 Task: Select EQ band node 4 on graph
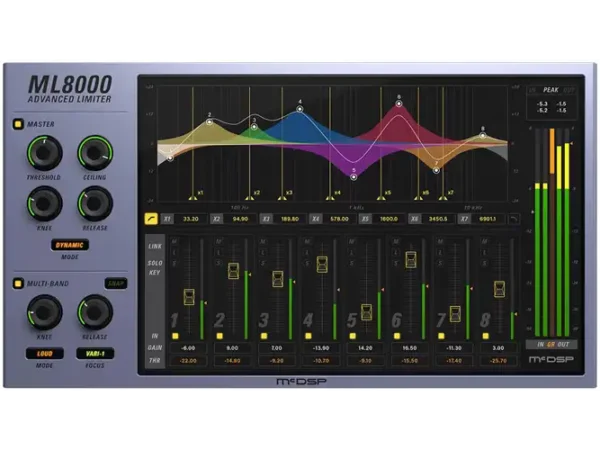(x=300, y=109)
